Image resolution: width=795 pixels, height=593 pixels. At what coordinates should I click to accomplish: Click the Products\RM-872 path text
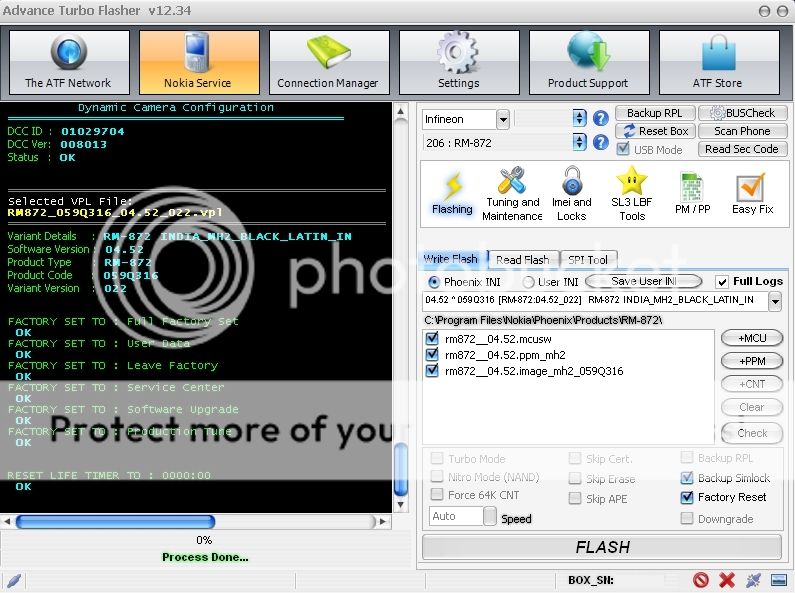click(543, 320)
